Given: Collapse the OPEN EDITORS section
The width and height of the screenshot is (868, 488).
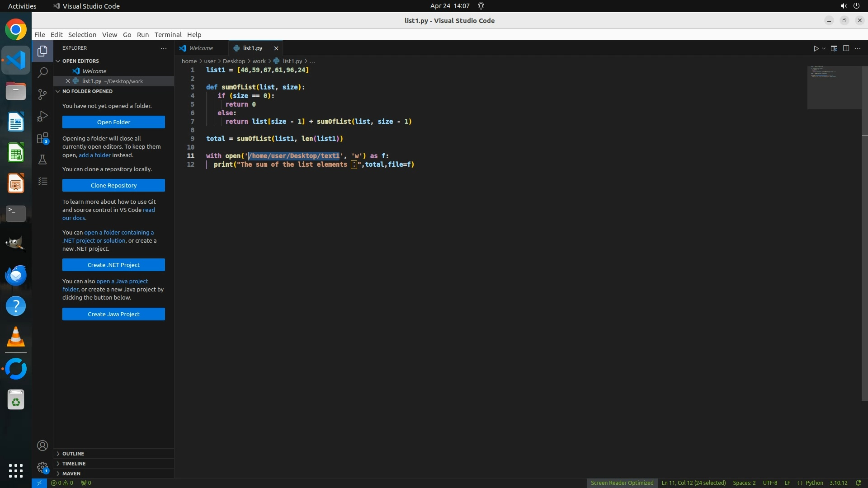Looking at the screenshot, I should [x=80, y=61].
